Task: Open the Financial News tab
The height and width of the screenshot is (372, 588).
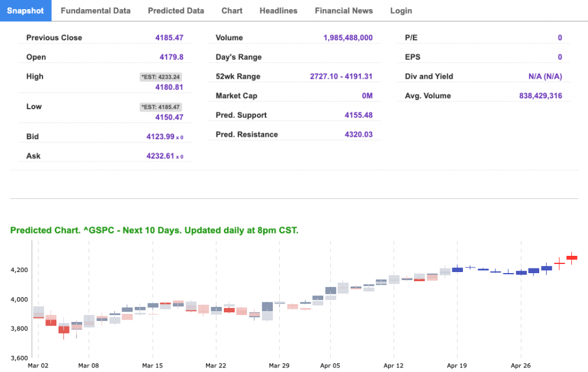Action: (x=343, y=11)
